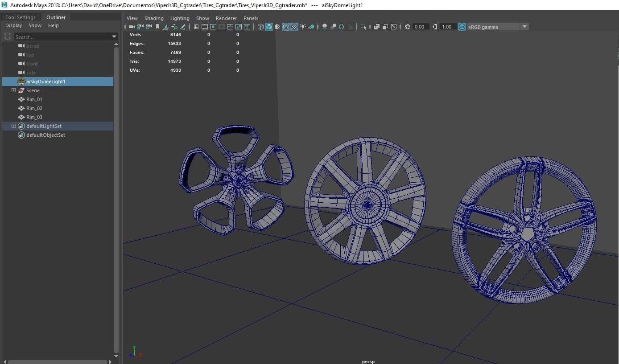
Task: Click the Bookmarks icon in viewport toolbar
Action: (x=157, y=27)
